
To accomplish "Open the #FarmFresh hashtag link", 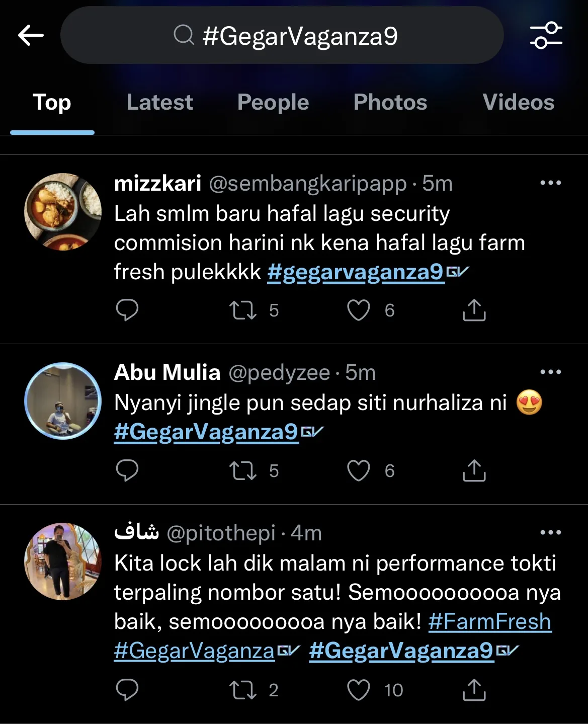I will click(489, 621).
